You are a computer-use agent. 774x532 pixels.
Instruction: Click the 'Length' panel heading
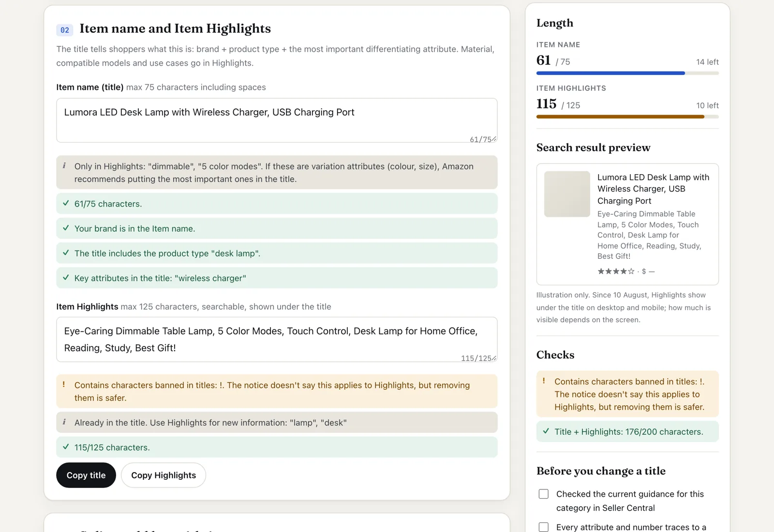(555, 23)
